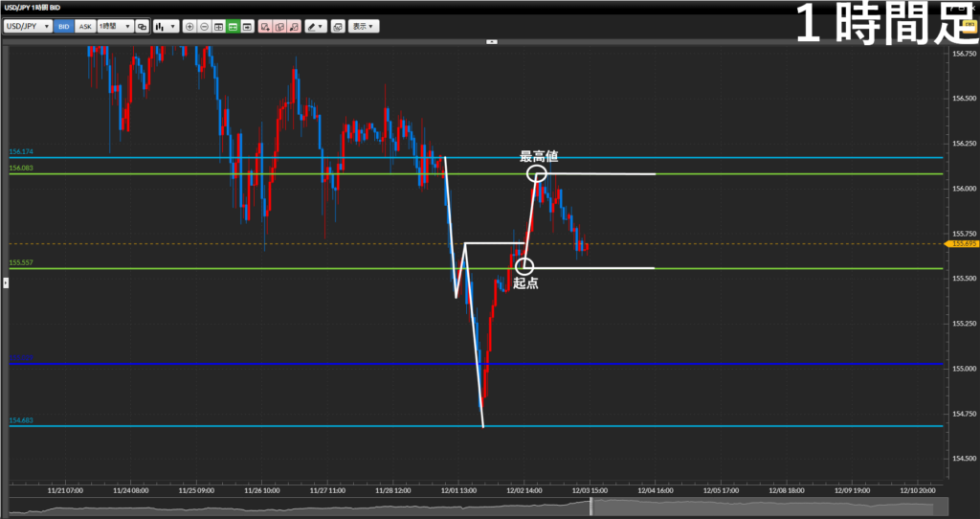Open the 表示 display menu
The width and height of the screenshot is (980, 519).
[363, 26]
